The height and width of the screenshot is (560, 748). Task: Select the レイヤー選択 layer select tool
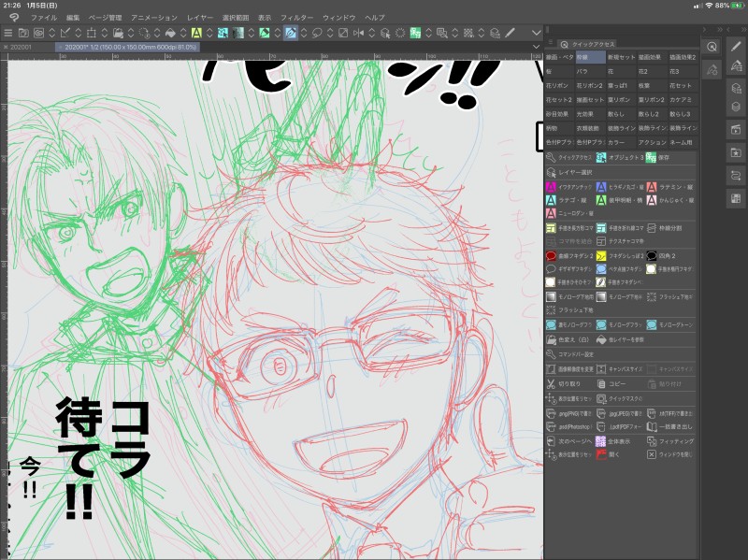click(572, 172)
